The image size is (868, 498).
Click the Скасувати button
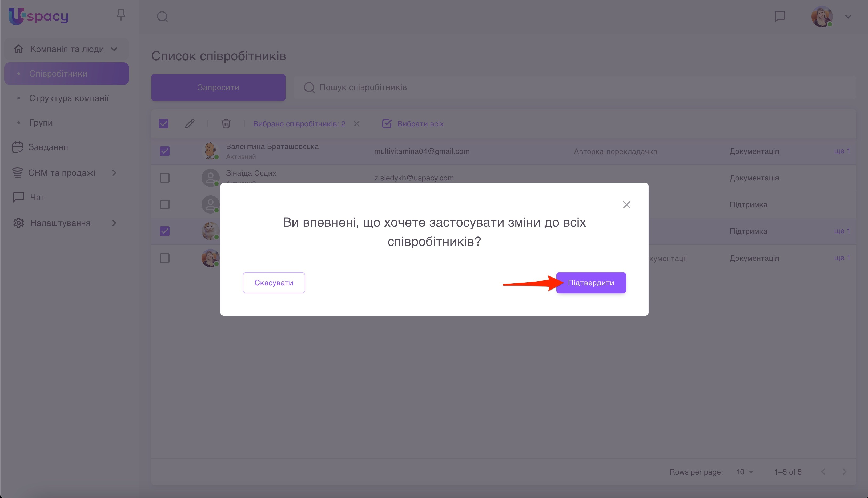point(274,283)
